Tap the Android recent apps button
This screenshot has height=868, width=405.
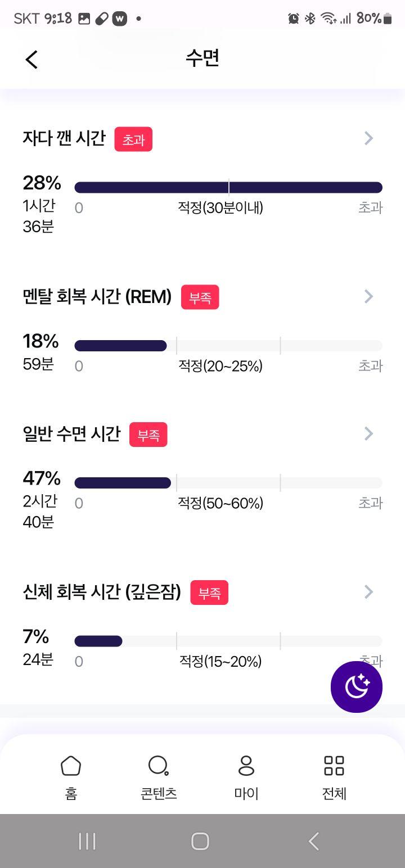pos(87,842)
